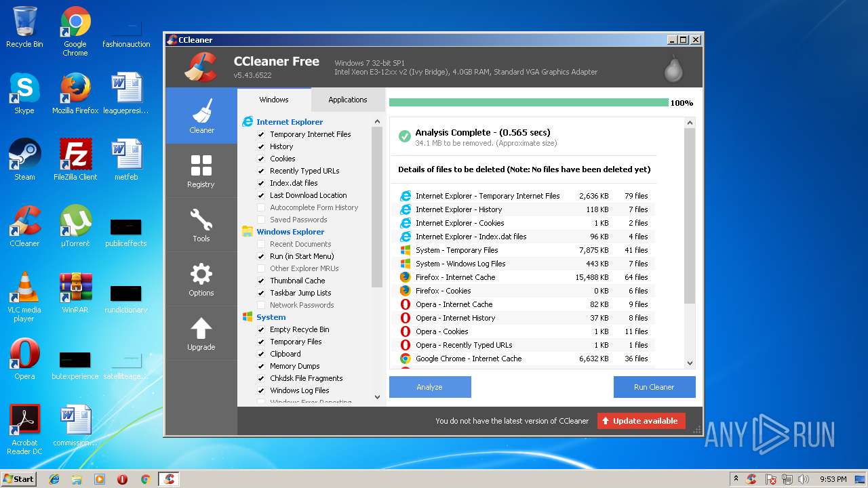Toggle Chkdsk File Fragments checkbox
Screen dimensions: 868x488
point(261,378)
